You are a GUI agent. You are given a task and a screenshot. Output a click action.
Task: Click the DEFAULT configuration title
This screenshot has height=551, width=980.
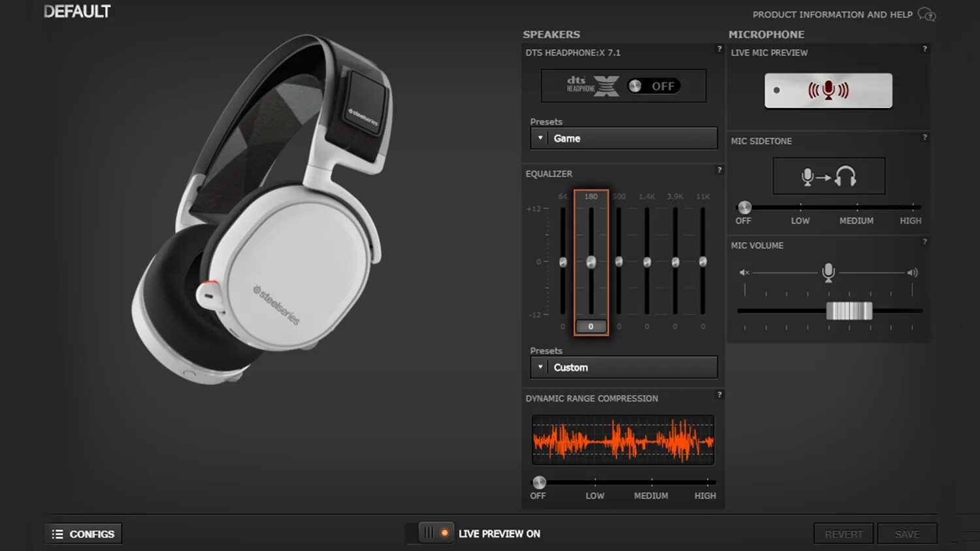coord(77,11)
